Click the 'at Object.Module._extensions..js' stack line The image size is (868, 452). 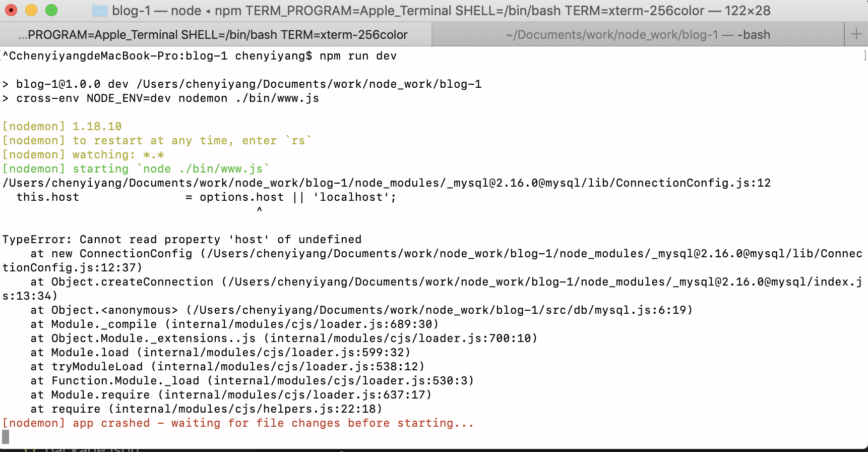(284, 338)
